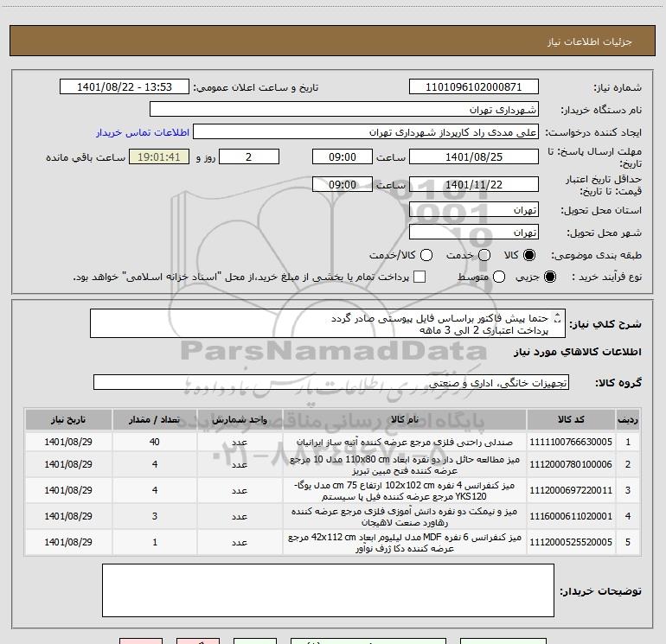Screen dimensions: 666x644
Task: Click the تعداد / مقدار column header
Action: (155, 419)
